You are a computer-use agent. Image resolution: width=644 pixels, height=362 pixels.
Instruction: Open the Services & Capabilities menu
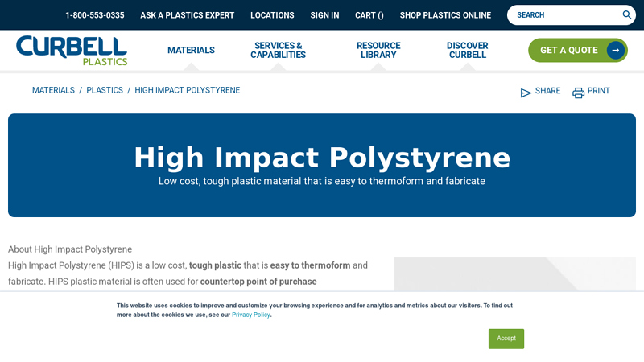coord(278,50)
